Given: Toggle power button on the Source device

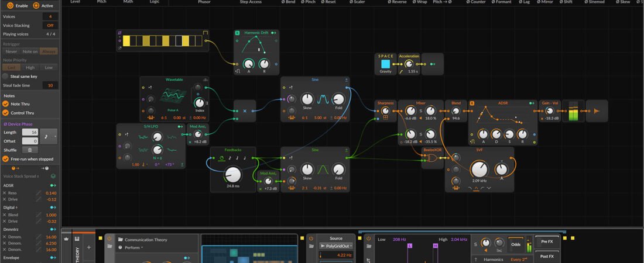Looking at the screenshot, I should click(x=311, y=238).
